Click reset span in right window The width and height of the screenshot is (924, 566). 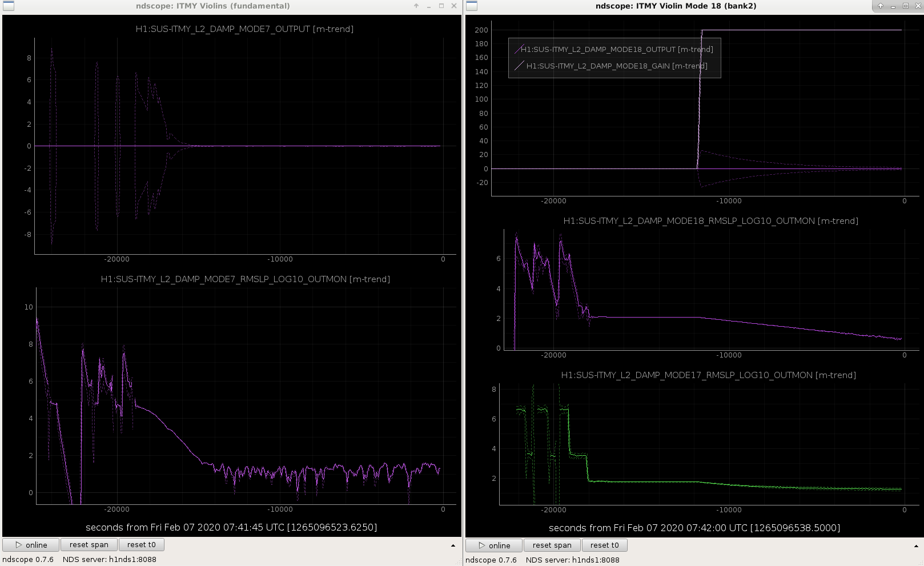point(552,545)
